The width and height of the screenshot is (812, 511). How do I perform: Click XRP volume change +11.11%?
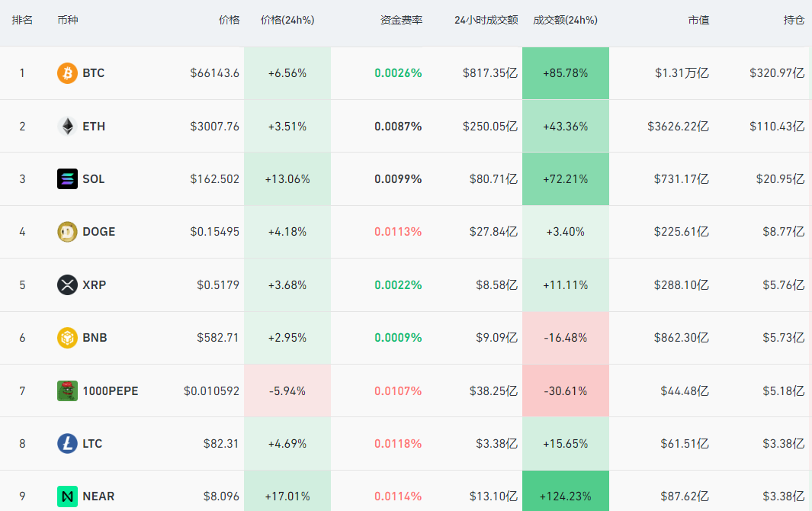tap(566, 285)
